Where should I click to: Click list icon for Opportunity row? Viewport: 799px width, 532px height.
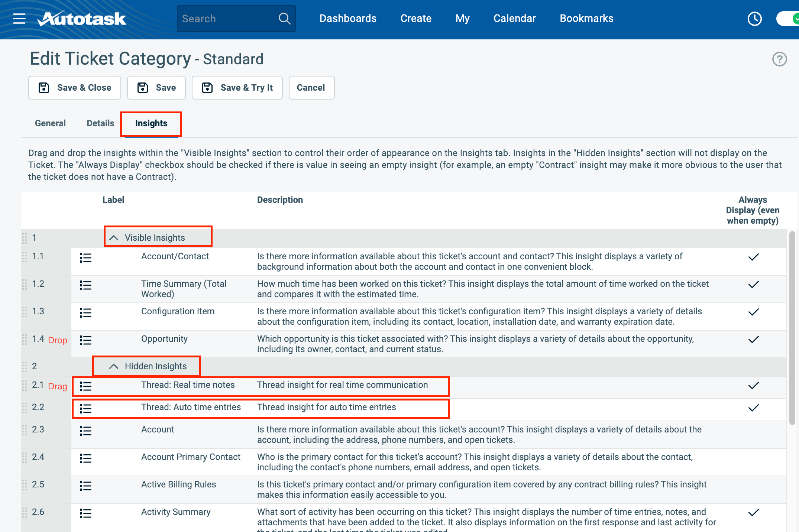85,340
